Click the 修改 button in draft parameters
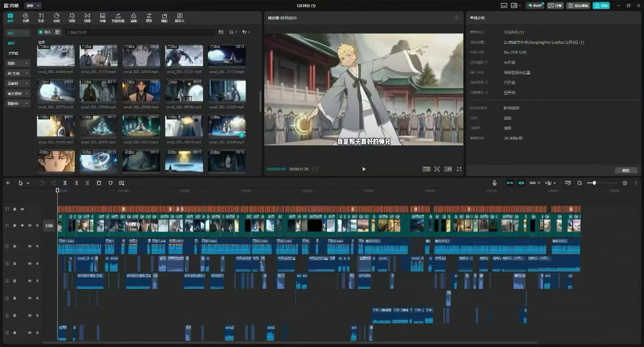The image size is (644, 347). [626, 170]
